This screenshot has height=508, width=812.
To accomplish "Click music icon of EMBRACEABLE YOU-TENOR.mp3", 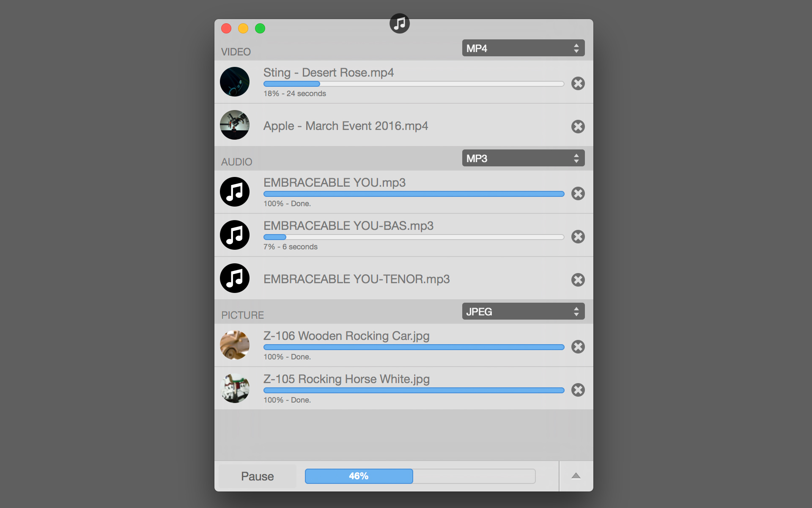I will (235, 278).
